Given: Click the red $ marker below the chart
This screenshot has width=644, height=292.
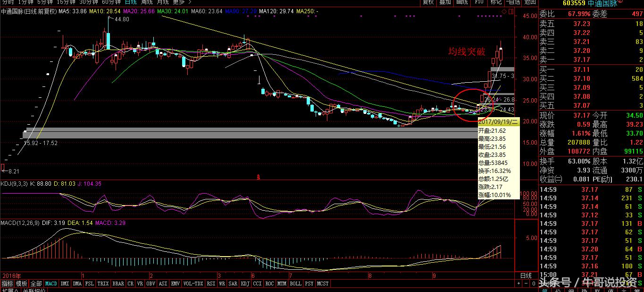Looking at the screenshot, I should point(258,177).
